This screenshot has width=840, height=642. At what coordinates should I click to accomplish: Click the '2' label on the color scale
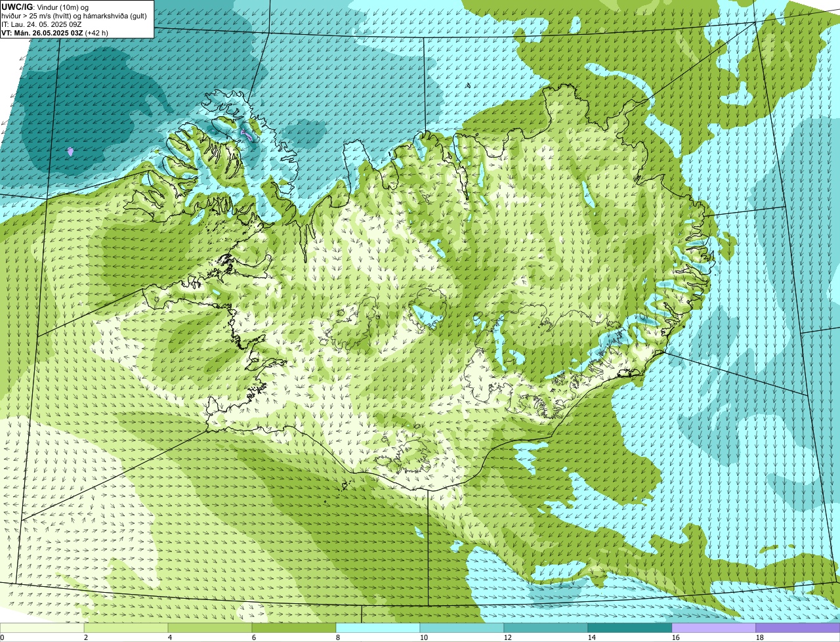[86, 637]
